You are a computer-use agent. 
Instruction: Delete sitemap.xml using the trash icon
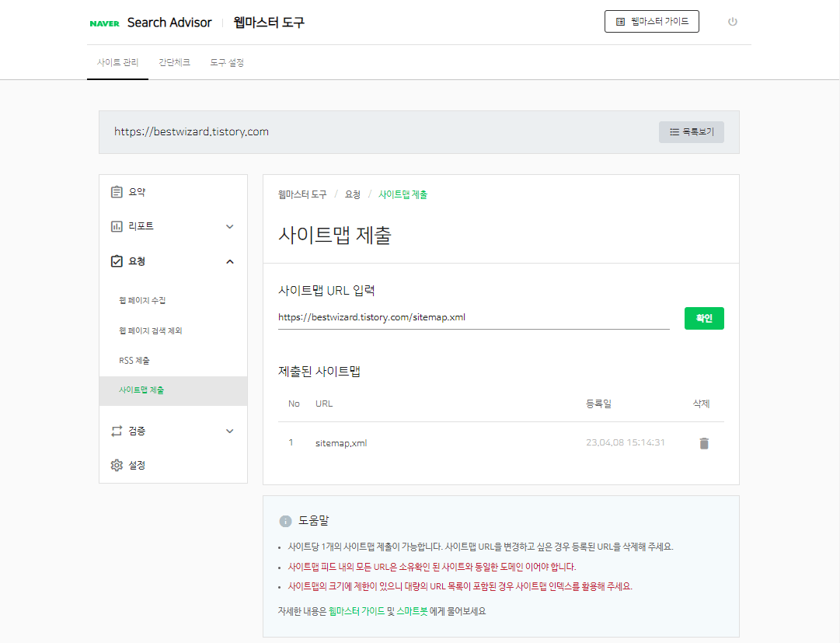(x=704, y=443)
